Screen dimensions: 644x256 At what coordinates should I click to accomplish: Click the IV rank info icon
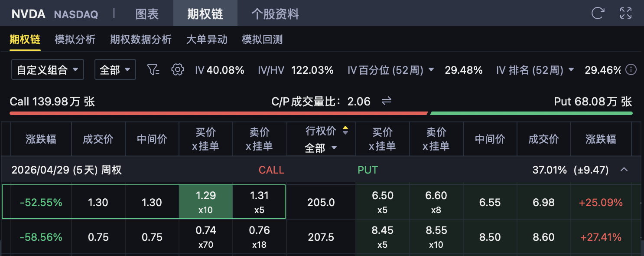[631, 69]
